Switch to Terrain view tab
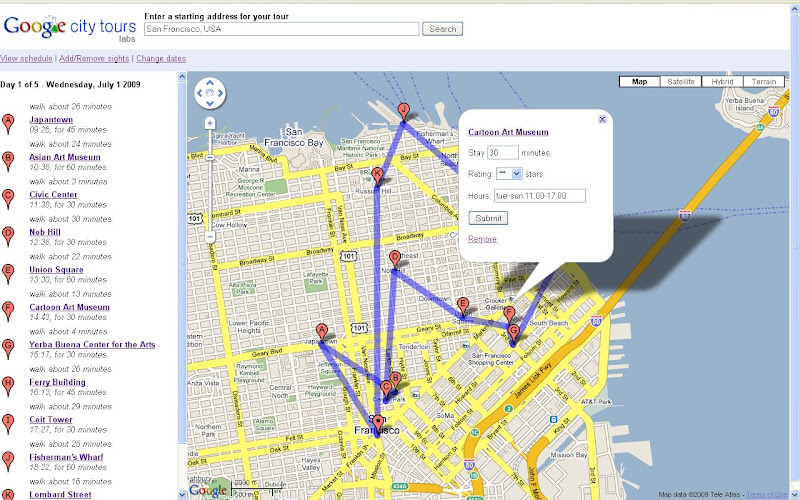This screenshot has height=500, width=800. (x=764, y=82)
